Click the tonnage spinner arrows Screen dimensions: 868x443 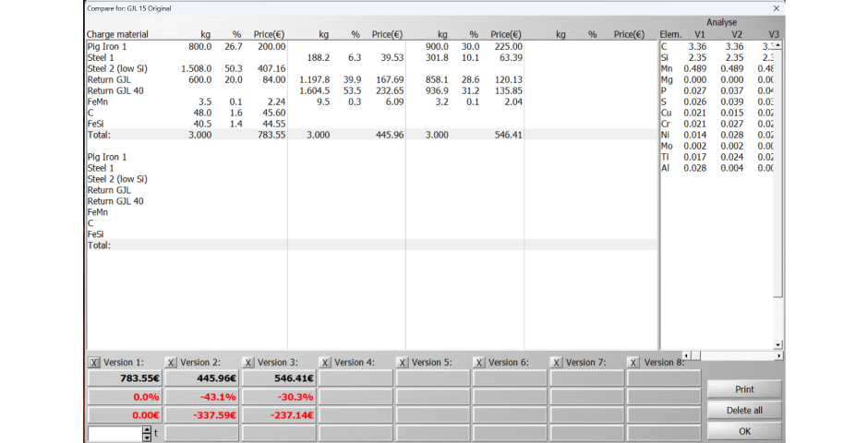coord(147,433)
